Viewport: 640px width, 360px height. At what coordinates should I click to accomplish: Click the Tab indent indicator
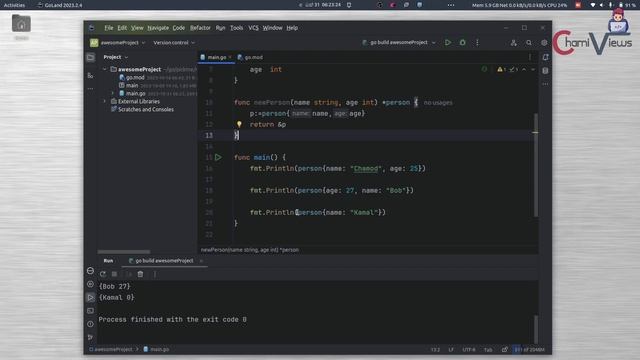(488, 349)
